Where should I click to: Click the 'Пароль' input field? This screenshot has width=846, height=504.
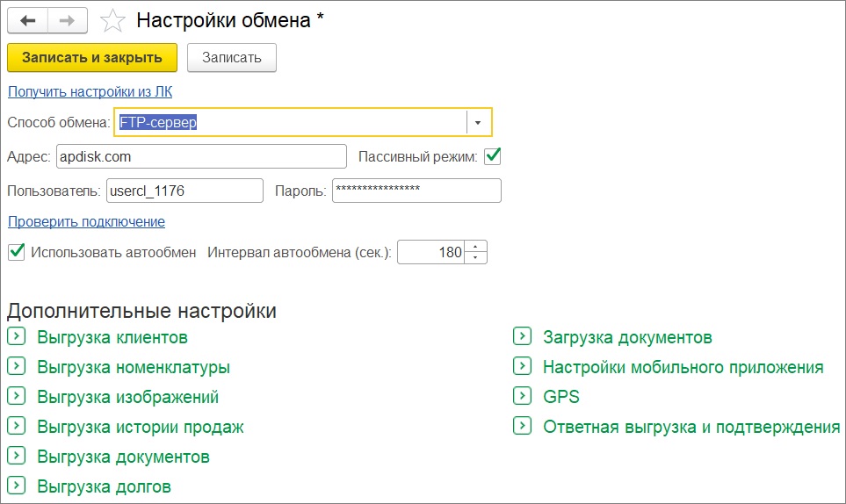coord(416,191)
